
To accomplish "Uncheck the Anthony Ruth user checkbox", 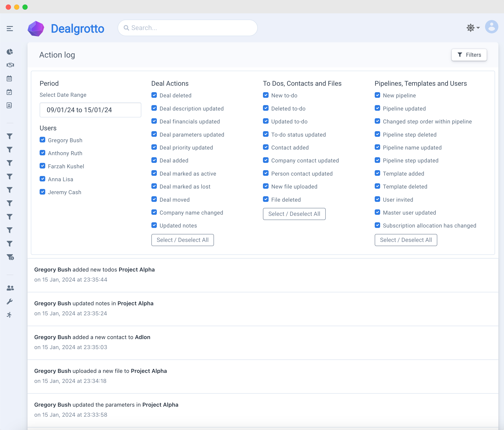I will tap(43, 153).
